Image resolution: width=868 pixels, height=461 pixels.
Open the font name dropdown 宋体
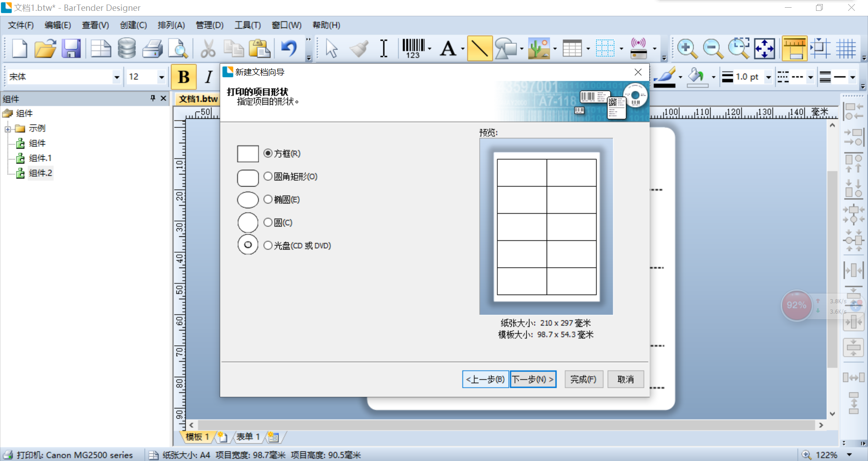pyautogui.click(x=117, y=77)
